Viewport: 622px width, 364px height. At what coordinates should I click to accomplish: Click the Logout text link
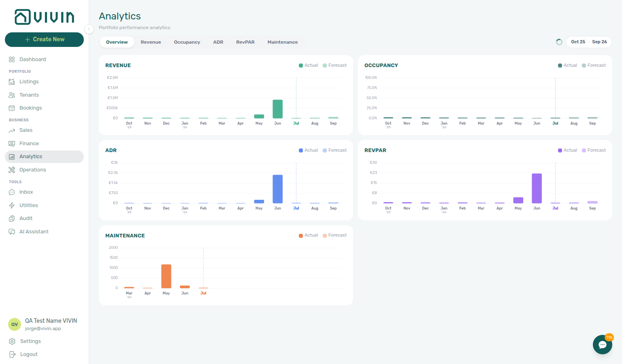click(x=29, y=354)
